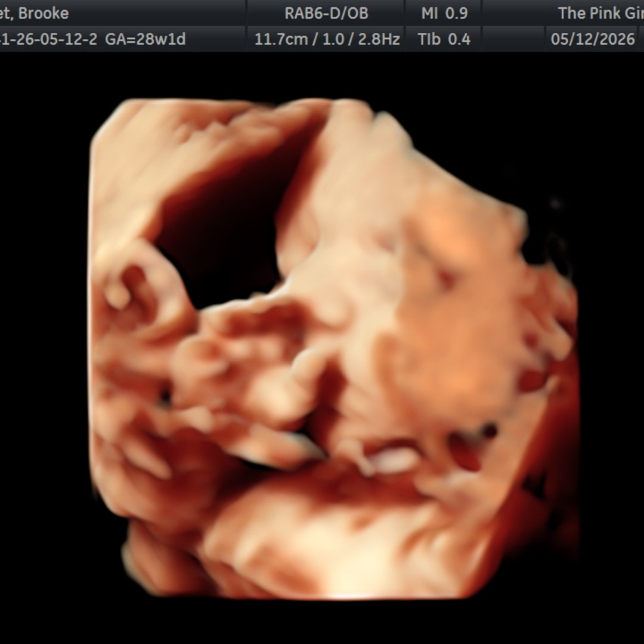
Task: Select the exam date 05/12/2026
Action: point(593,39)
